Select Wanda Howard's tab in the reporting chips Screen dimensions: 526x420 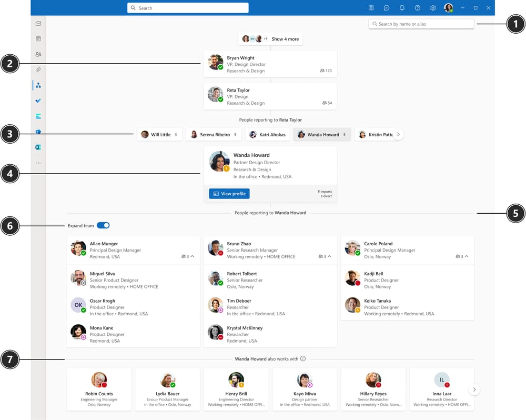(321, 134)
